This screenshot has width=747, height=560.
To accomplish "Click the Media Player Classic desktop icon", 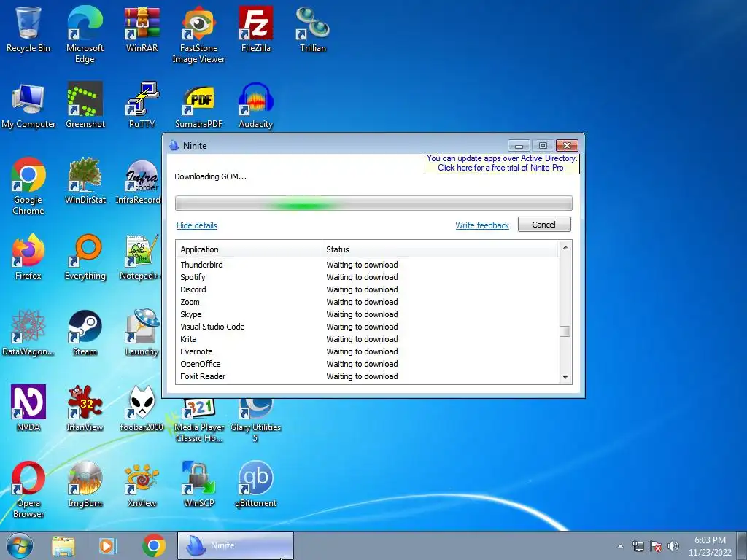I will coord(198,420).
